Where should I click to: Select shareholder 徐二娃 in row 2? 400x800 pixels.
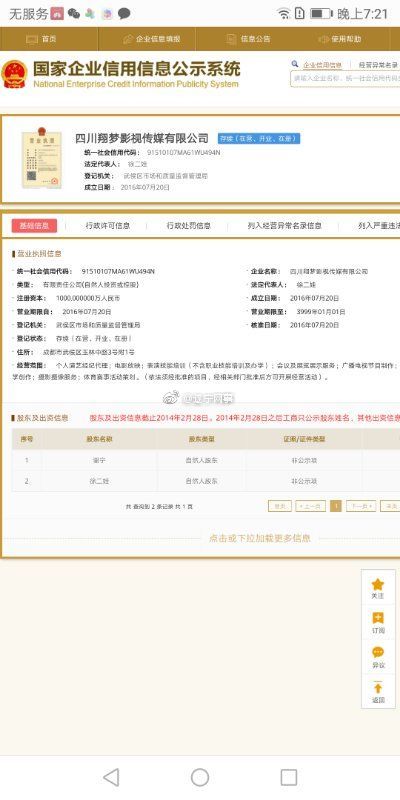click(x=99, y=481)
